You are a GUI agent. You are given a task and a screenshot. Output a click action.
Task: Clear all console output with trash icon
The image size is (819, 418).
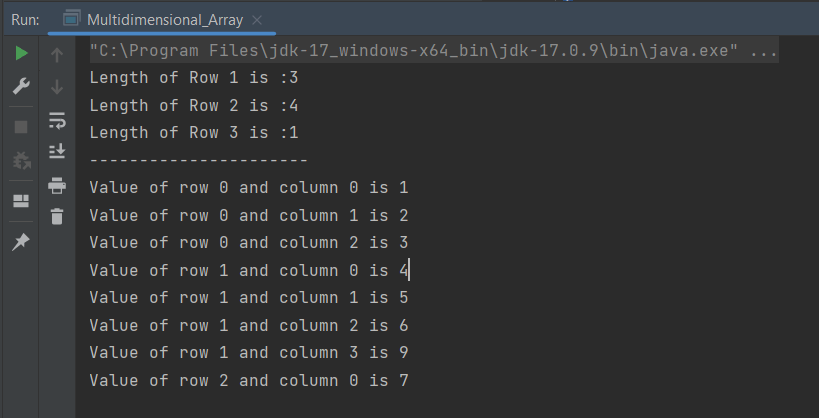[x=57, y=215]
